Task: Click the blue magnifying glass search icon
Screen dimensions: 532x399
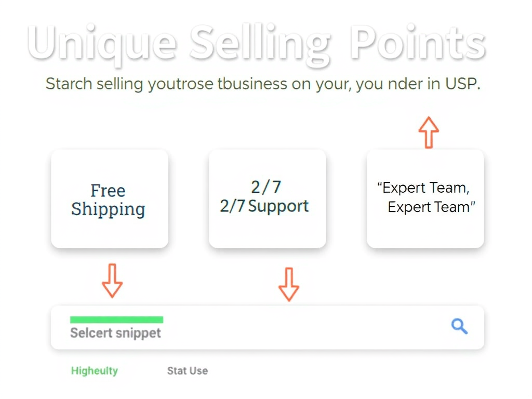Action: (459, 326)
